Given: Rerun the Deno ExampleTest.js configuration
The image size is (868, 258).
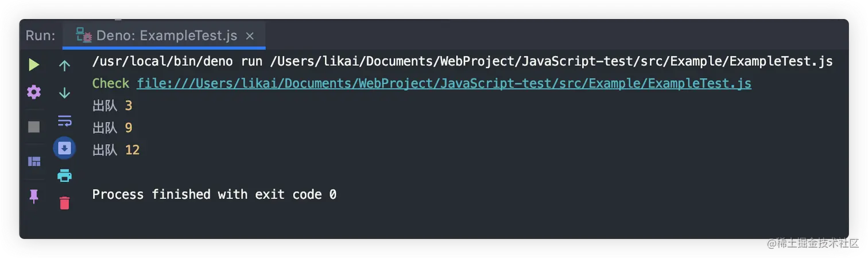Looking at the screenshot, I should point(34,65).
